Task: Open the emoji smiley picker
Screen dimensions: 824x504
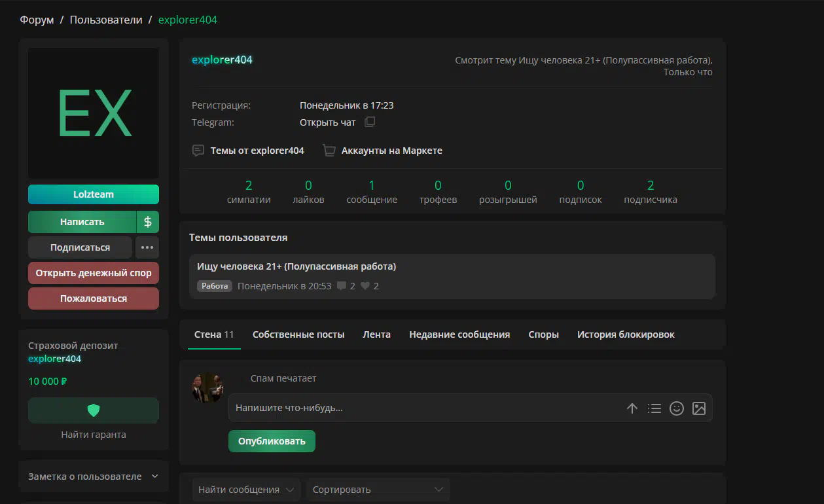Action: pos(676,408)
